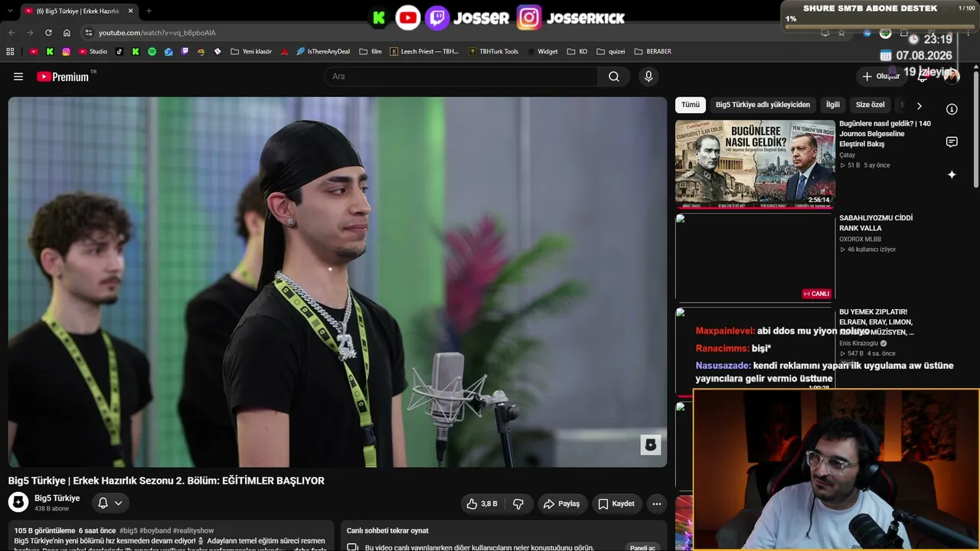Click the Oluştur create button
Screen dimensions: 980x551
(881, 77)
